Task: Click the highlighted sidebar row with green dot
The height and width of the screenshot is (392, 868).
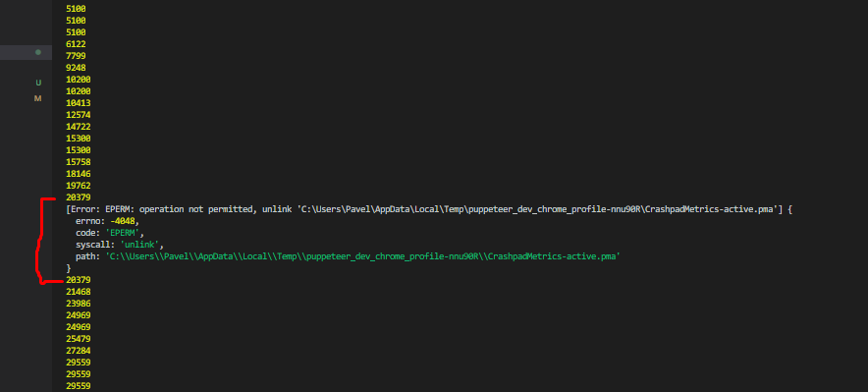Action: click(x=26, y=52)
